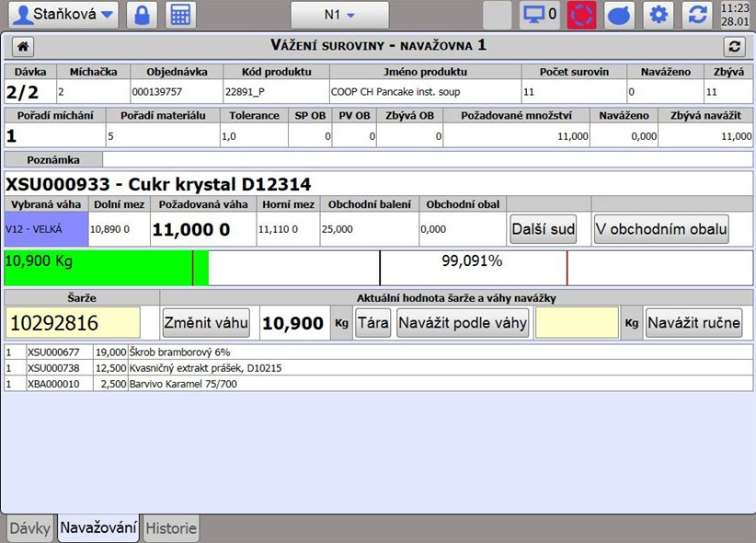Click the Navážit ručne button
Image resolution: width=756 pixels, height=543 pixels.
[693, 322]
